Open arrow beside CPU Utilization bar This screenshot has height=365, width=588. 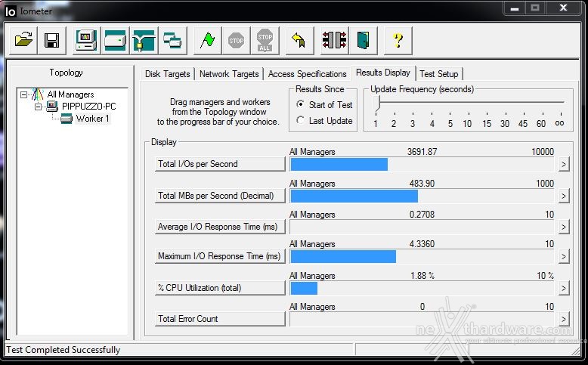tap(564, 288)
